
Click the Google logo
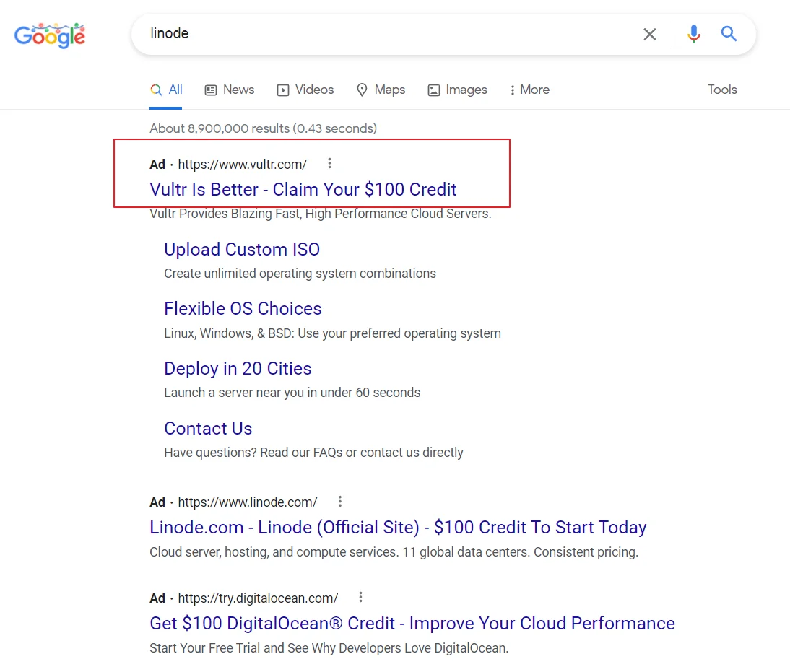tap(50, 35)
